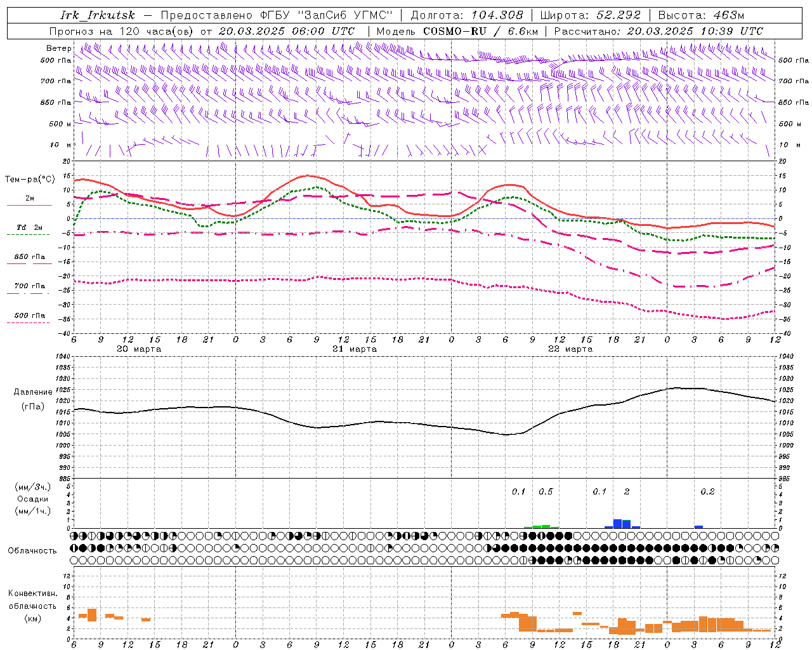Click the Td 2м dew point legend label

click(x=29, y=227)
